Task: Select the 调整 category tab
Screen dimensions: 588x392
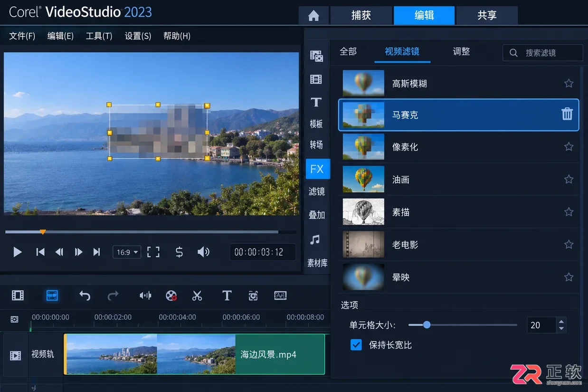Action: 461,51
